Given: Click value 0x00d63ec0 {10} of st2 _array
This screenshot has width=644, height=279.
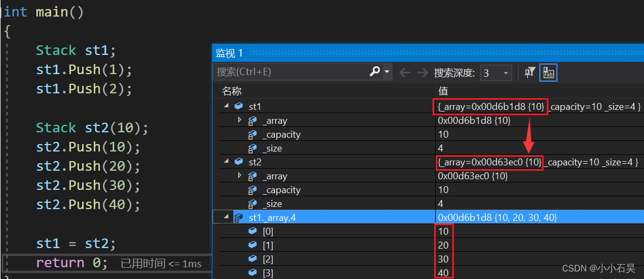Looking at the screenshot, I should pos(473,176).
